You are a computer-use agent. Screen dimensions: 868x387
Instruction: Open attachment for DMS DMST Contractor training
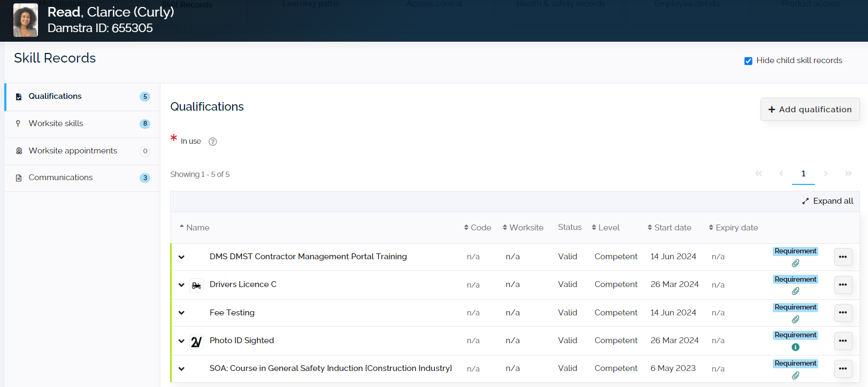pos(795,264)
